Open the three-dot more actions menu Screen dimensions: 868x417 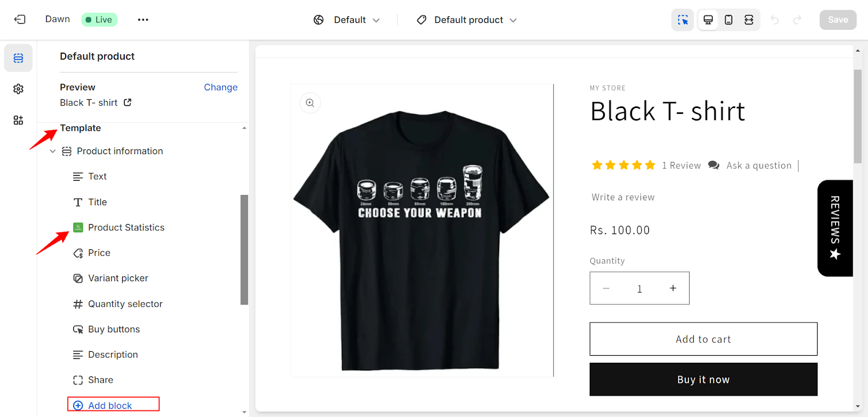tap(143, 20)
